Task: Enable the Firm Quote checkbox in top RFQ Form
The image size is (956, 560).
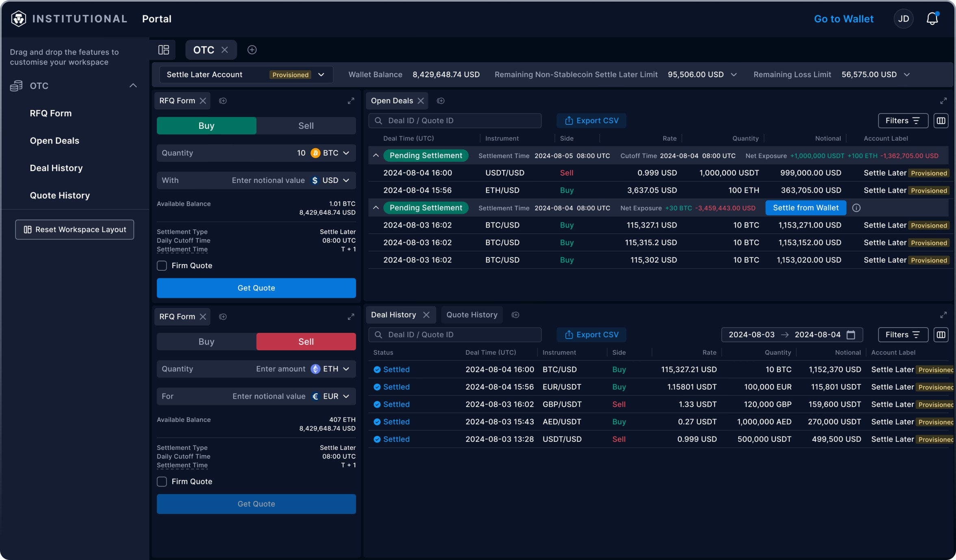Action: coord(162,265)
